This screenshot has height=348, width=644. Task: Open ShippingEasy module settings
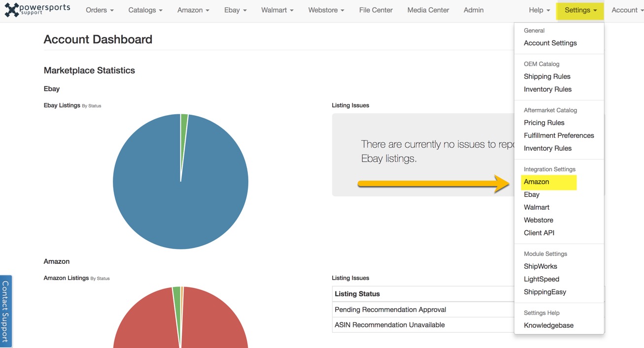coord(545,292)
